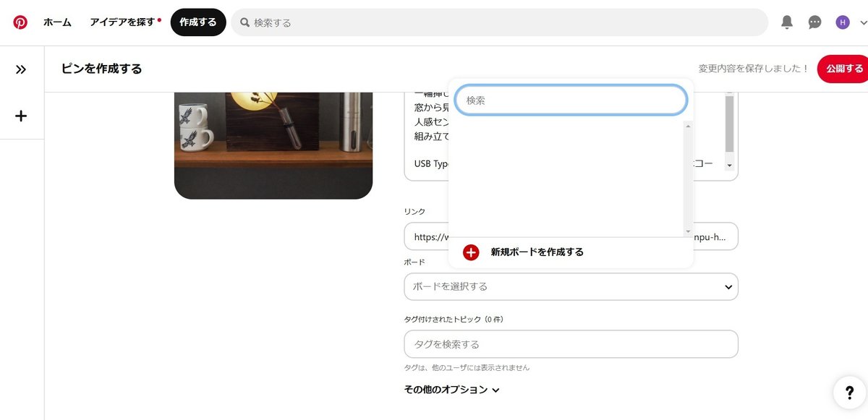Select the 作成する tab
Image resolution: width=868 pixels, height=420 pixels.
(198, 22)
